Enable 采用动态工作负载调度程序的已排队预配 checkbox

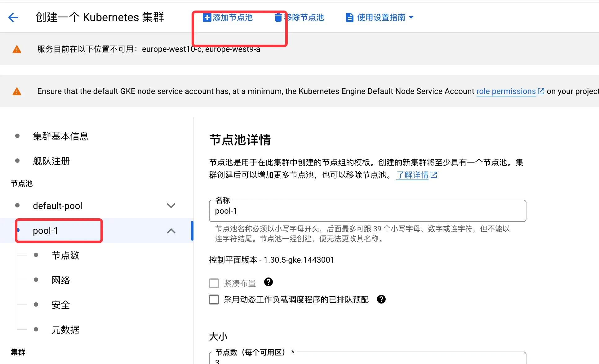point(214,299)
